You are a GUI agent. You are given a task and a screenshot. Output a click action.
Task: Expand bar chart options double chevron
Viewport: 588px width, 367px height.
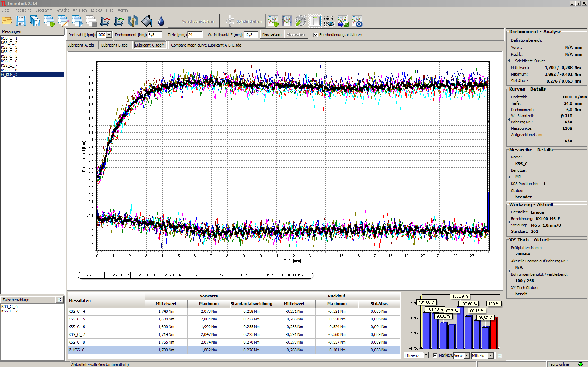click(x=499, y=355)
